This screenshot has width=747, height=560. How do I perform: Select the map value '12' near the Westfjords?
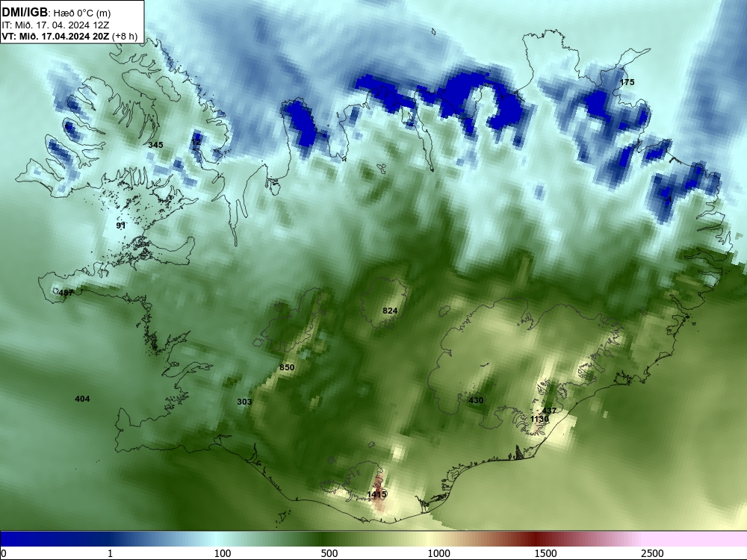coord(196,142)
